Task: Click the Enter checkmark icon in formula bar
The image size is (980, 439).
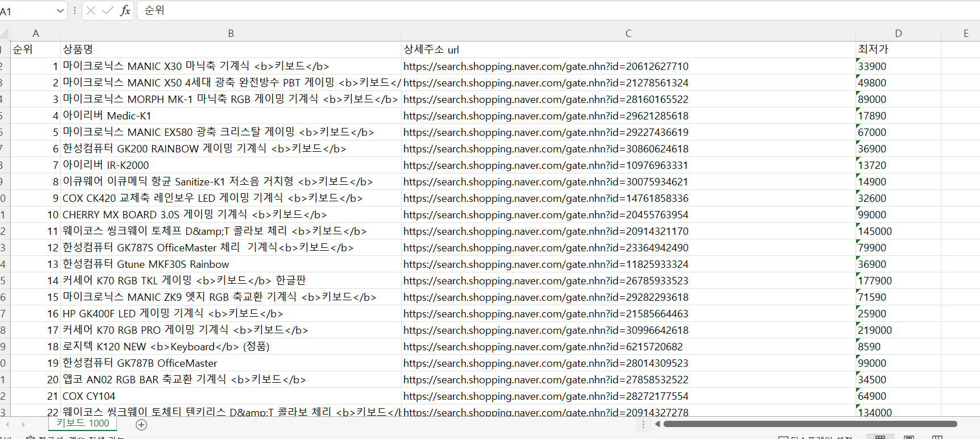Action: 107,10
